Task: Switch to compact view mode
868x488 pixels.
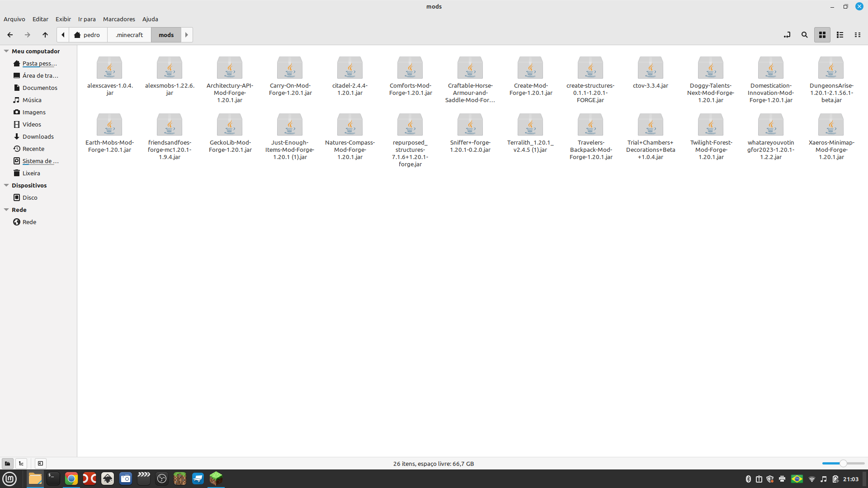Action: (858, 35)
